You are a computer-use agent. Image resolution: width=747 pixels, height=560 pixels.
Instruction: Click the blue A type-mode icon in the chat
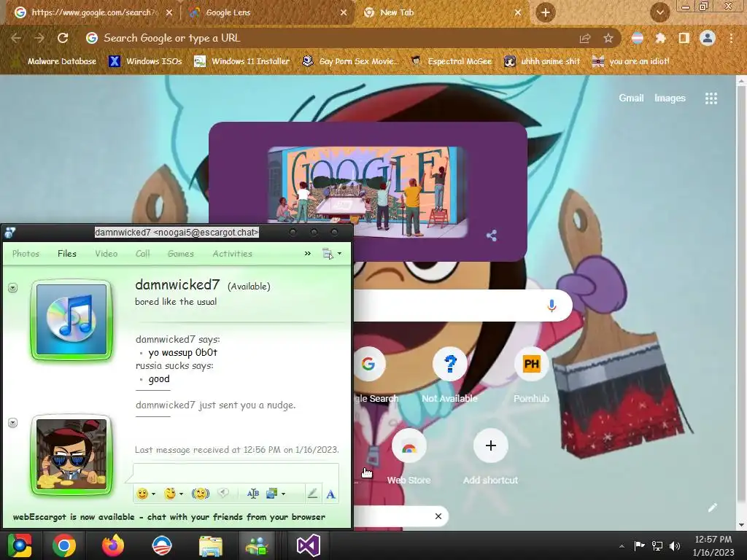tap(330, 494)
